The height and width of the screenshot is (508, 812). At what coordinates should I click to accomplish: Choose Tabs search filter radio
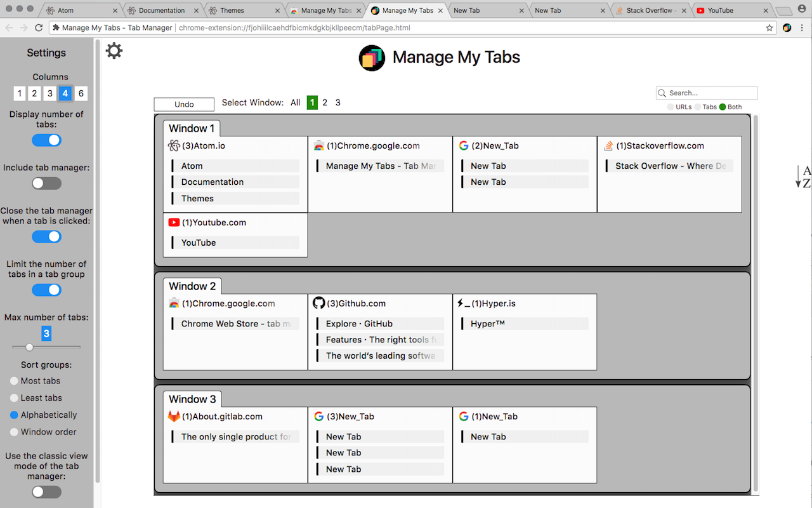click(x=698, y=107)
